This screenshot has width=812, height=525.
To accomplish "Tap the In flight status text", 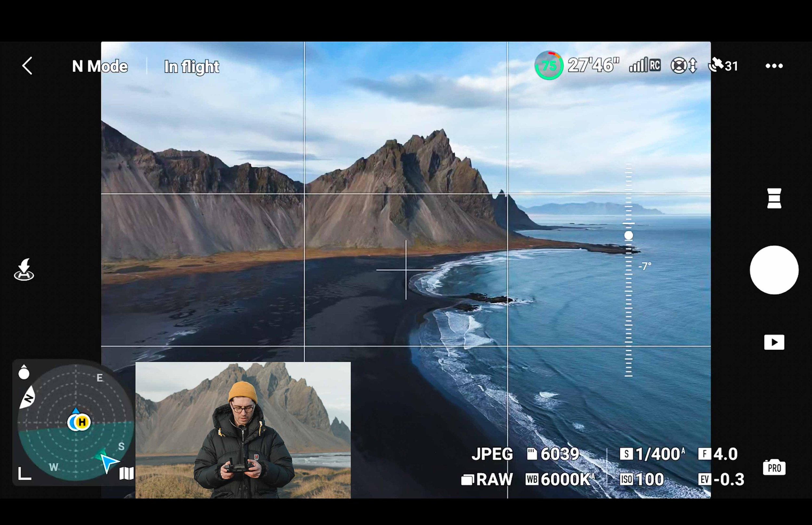I will (x=192, y=67).
